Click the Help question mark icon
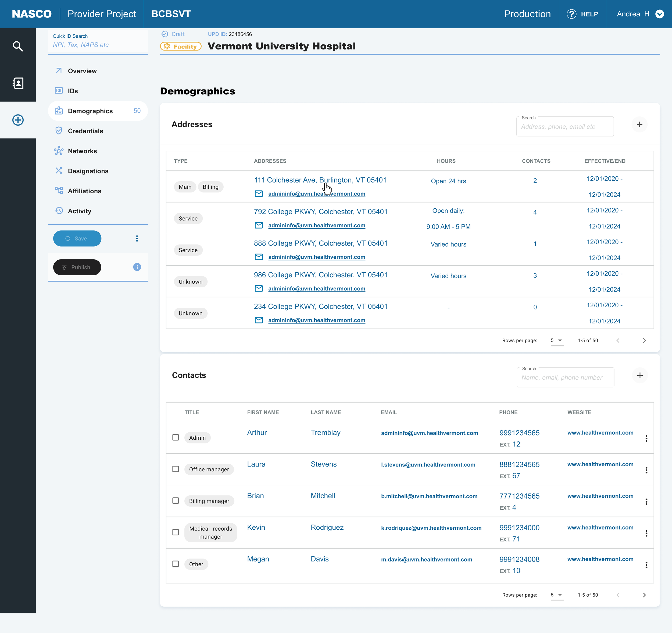The image size is (672, 633). (x=571, y=14)
